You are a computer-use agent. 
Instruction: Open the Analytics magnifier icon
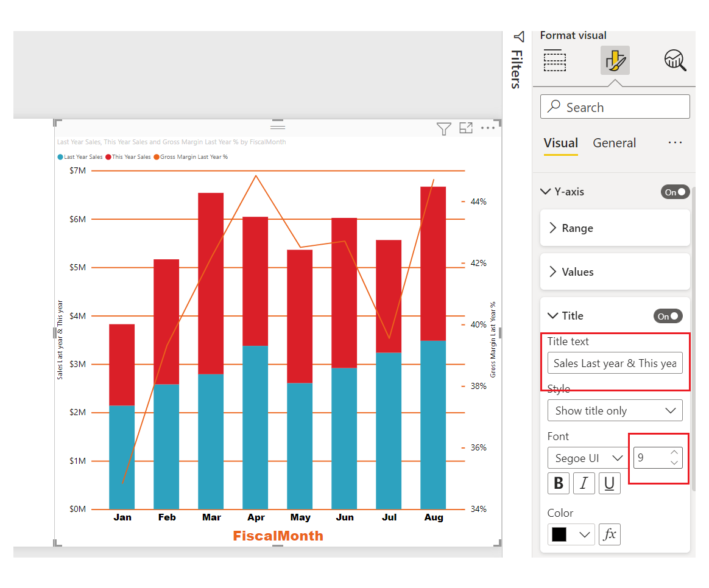675,60
